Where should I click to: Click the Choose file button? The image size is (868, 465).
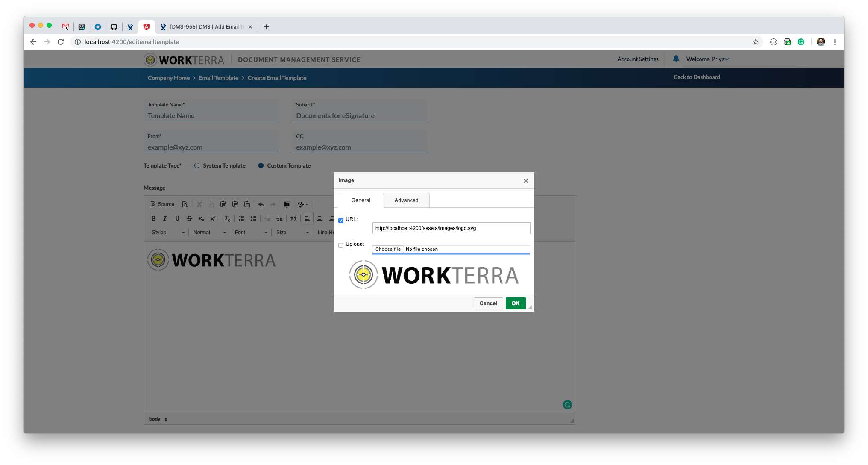[x=388, y=249]
